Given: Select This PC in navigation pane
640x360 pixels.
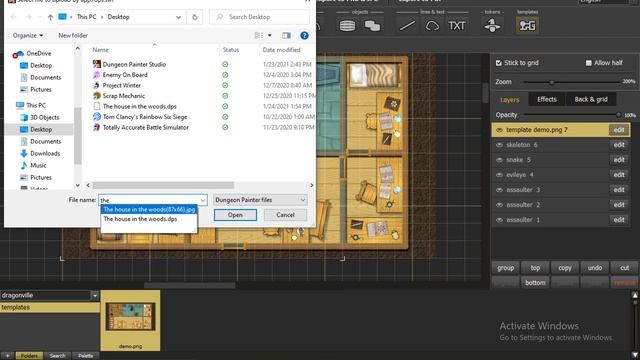Looking at the screenshot, I should point(36,105).
